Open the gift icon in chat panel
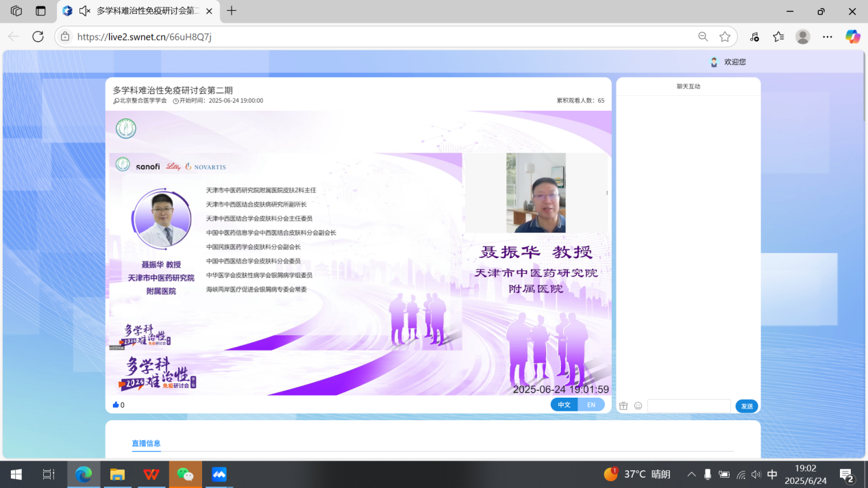Image resolution: width=868 pixels, height=488 pixels. pyautogui.click(x=623, y=405)
